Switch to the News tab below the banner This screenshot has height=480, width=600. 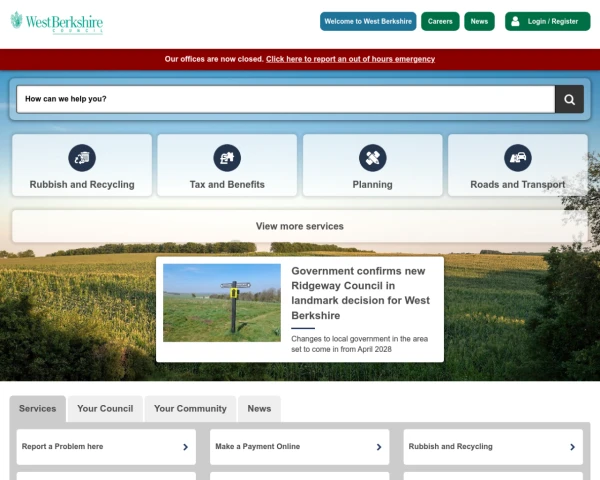(259, 409)
